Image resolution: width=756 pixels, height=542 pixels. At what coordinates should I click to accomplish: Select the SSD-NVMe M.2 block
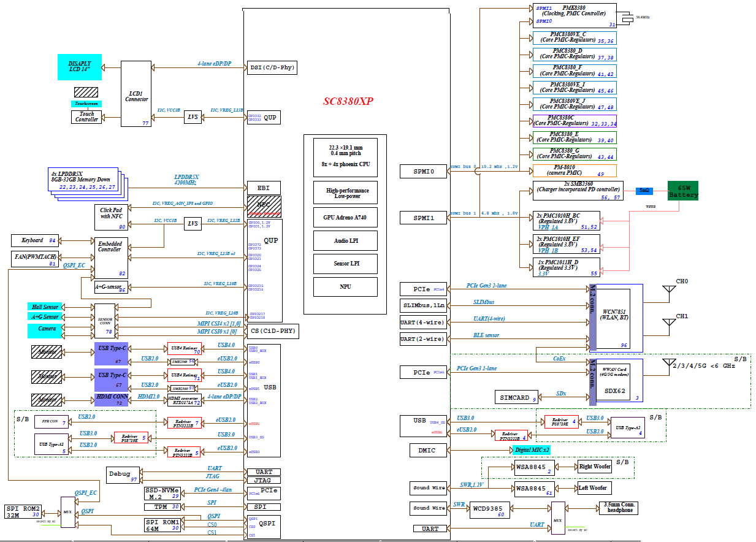(162, 494)
